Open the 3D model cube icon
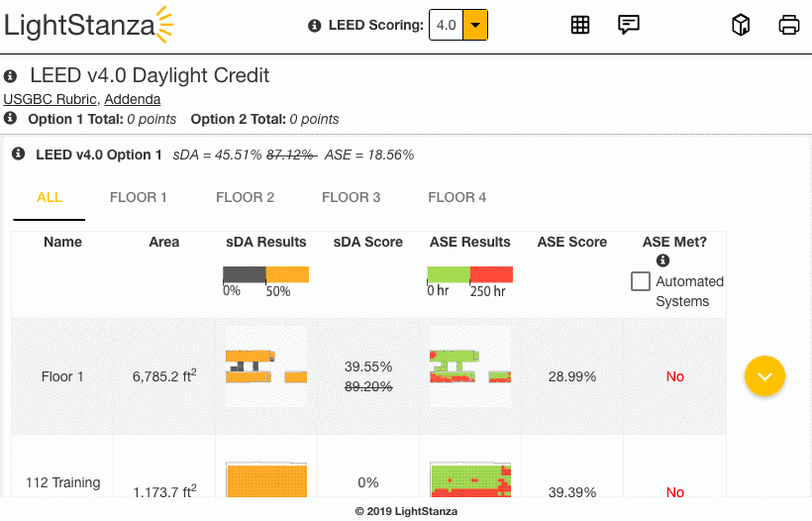 pyautogui.click(x=741, y=25)
